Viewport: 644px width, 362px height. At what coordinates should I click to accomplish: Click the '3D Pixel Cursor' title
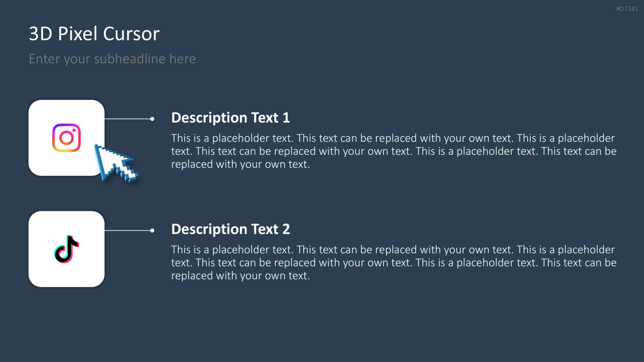pyautogui.click(x=94, y=33)
